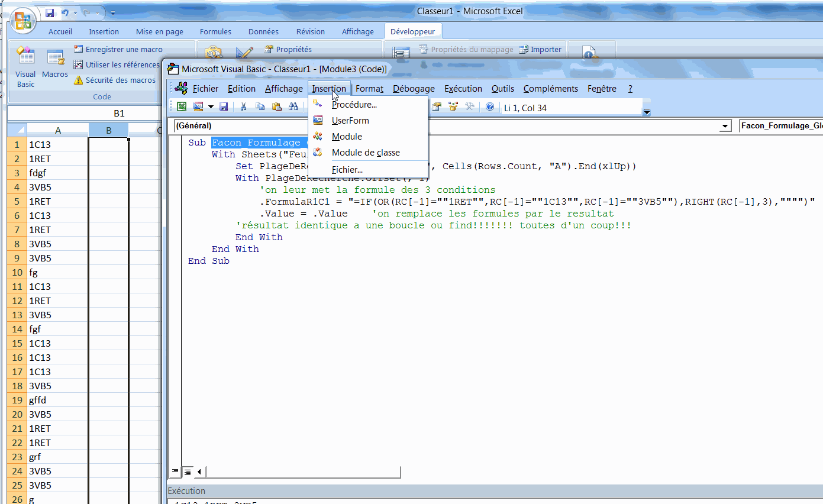Expand the toolbar options arrow beside Li 1, Col 34
Image resolution: width=823 pixels, height=504 pixels.
click(647, 111)
